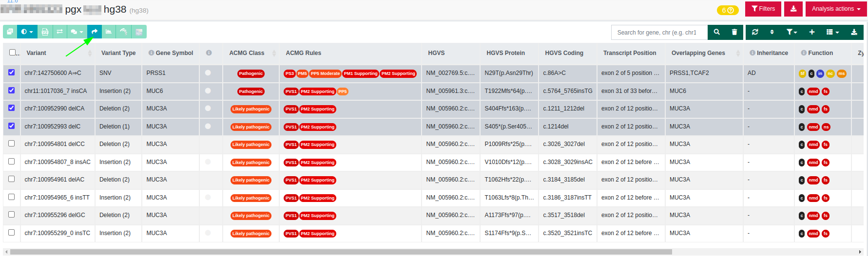Check the chr7:100954807_8 insAC row checkbox
This screenshot has height=256, width=868.
tap(12, 162)
